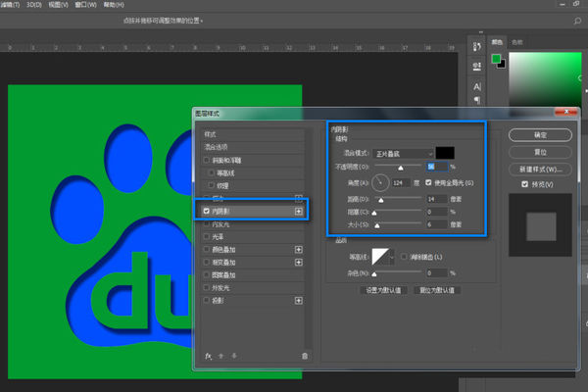This screenshot has height=392, width=588.
Task: Open the Paragraph panel icon
Action: pos(476,100)
